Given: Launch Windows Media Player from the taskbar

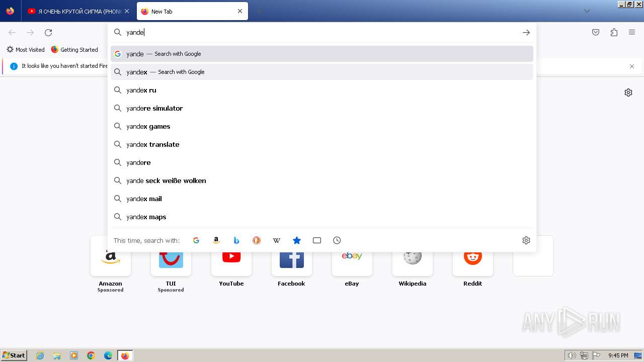Looking at the screenshot, I should (x=74, y=355).
